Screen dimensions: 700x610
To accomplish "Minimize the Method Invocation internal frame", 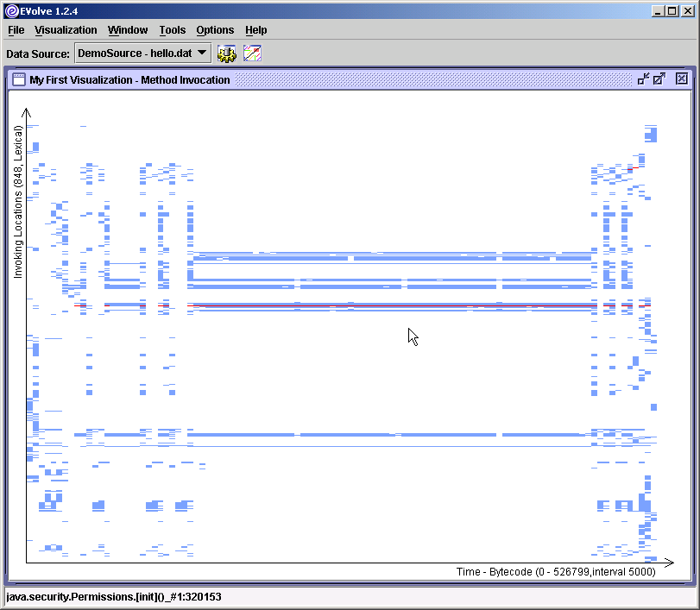I will coord(643,79).
